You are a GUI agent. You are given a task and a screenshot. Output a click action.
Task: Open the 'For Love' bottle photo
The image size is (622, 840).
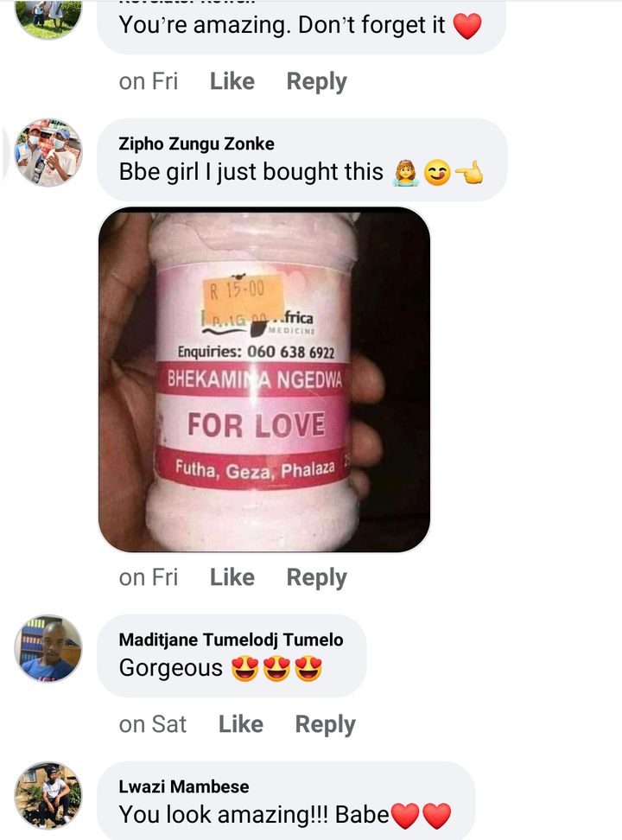click(x=264, y=379)
